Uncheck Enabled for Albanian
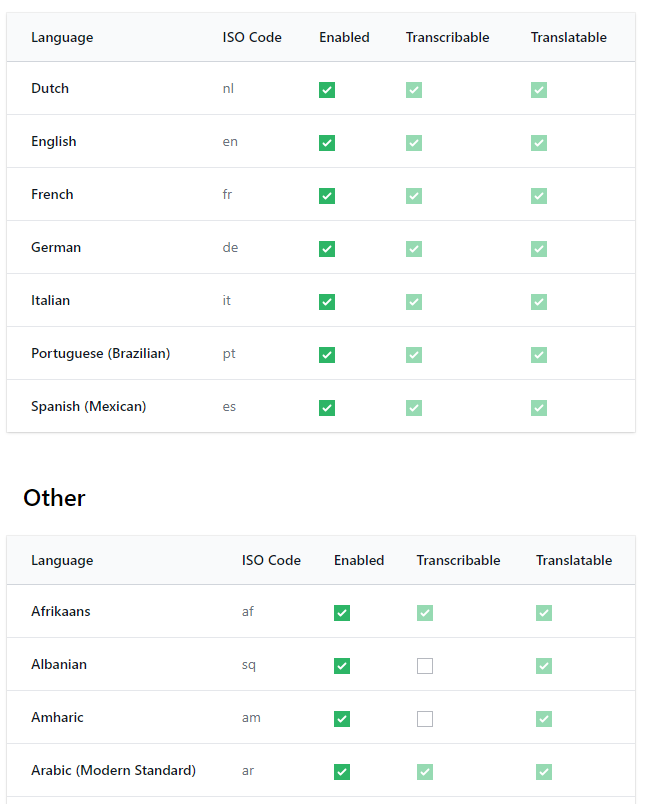Image resolution: width=647 pixels, height=804 pixels. click(342, 666)
